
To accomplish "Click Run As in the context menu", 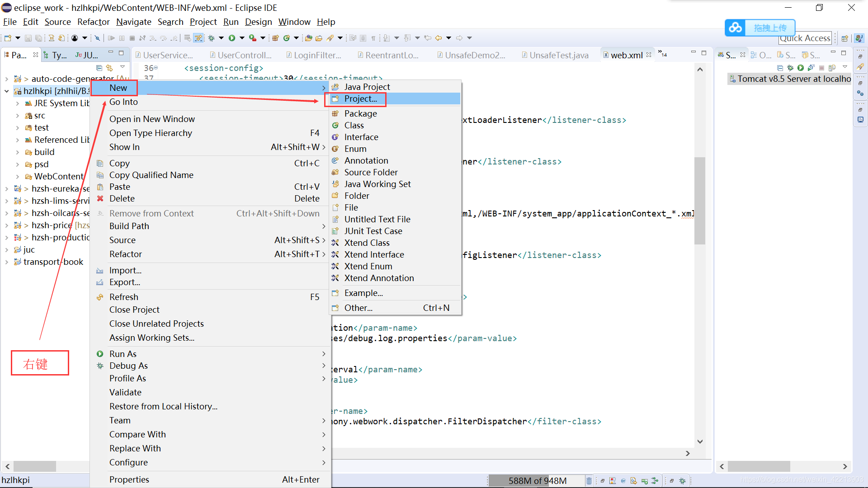I will click(x=210, y=354).
